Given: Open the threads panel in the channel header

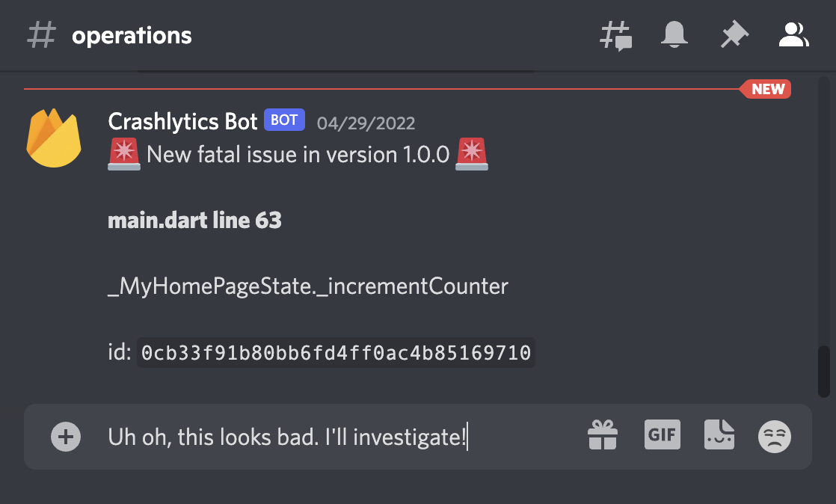Looking at the screenshot, I should point(616,34).
